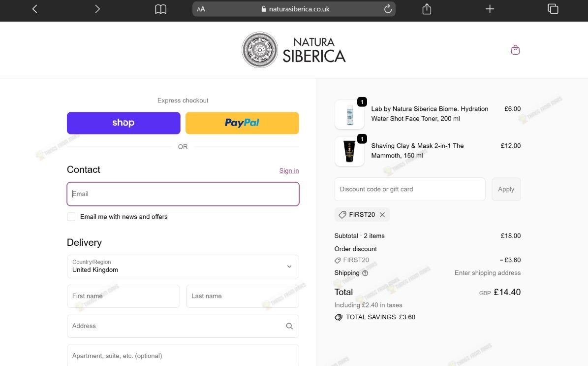Show all open tabs overview icon
This screenshot has width=588, height=366.
click(x=553, y=9)
